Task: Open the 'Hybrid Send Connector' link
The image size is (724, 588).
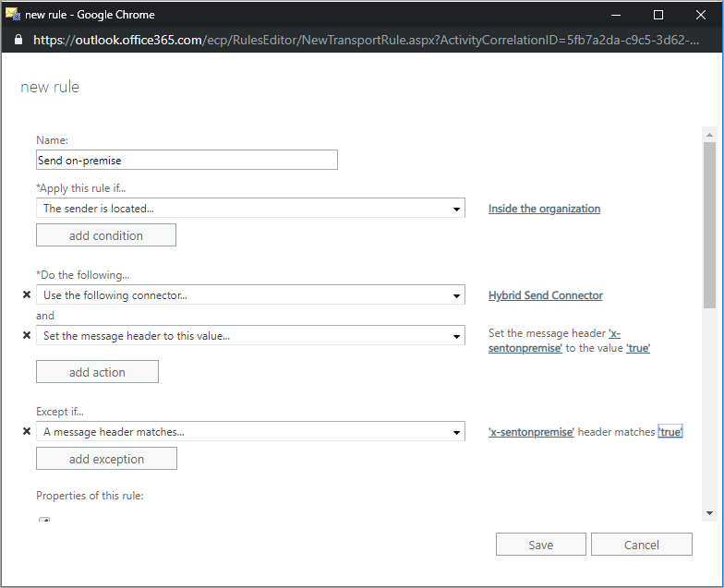Action: click(x=545, y=295)
